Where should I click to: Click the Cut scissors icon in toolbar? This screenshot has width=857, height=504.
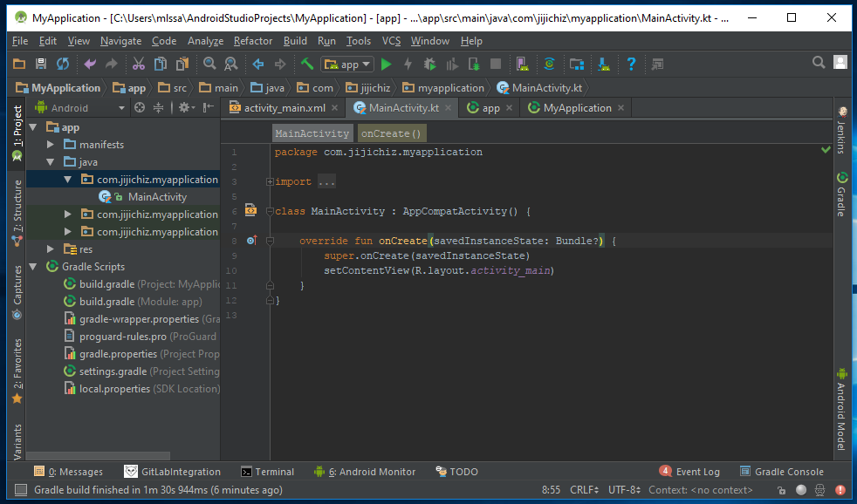coord(138,64)
